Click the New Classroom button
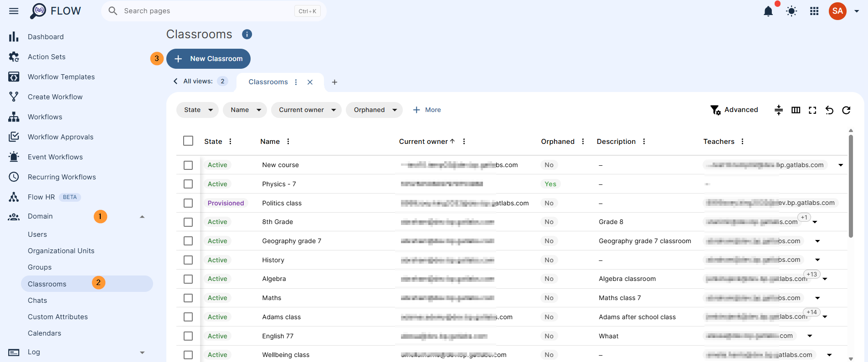Viewport: 868px width, 362px height. tap(208, 59)
